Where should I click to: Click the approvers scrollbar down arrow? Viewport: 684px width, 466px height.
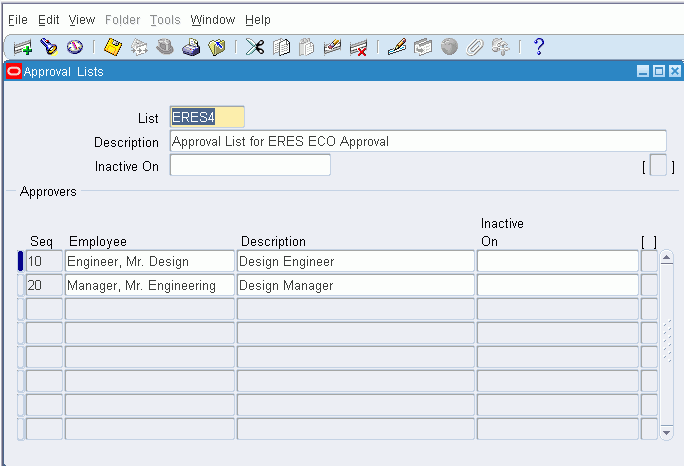(666, 432)
